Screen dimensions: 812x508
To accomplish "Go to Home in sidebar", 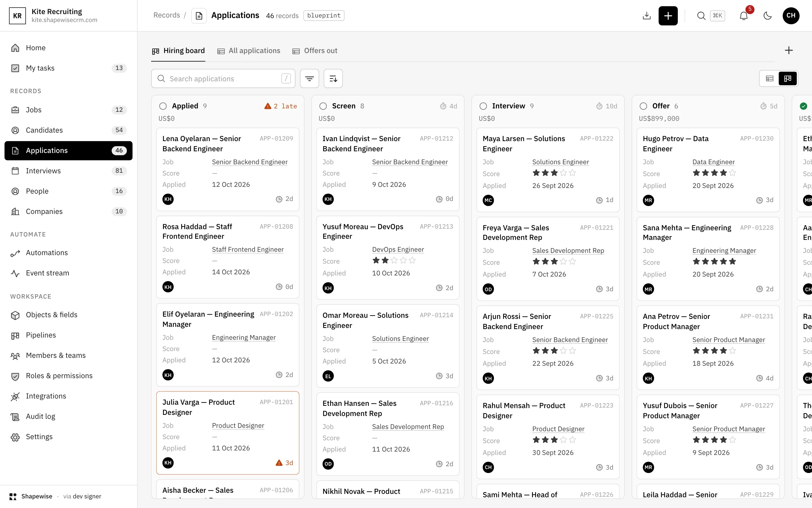I will 69,48.
